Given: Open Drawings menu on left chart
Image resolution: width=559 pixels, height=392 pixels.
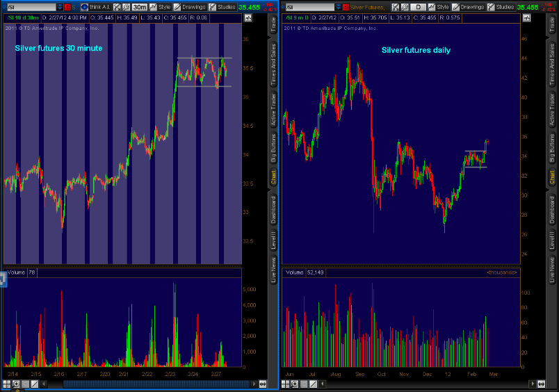Looking at the screenshot, I should pyautogui.click(x=189, y=7).
